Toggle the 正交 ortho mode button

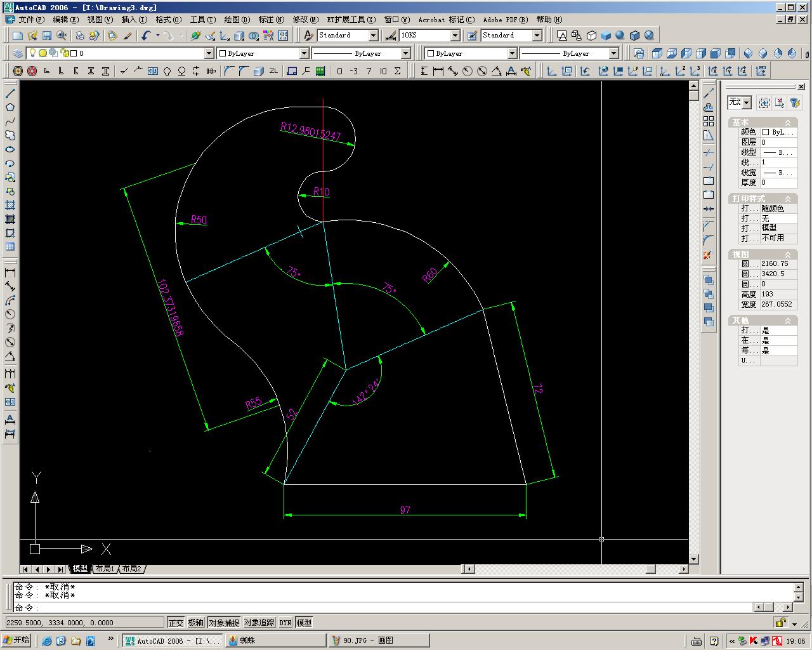click(176, 623)
